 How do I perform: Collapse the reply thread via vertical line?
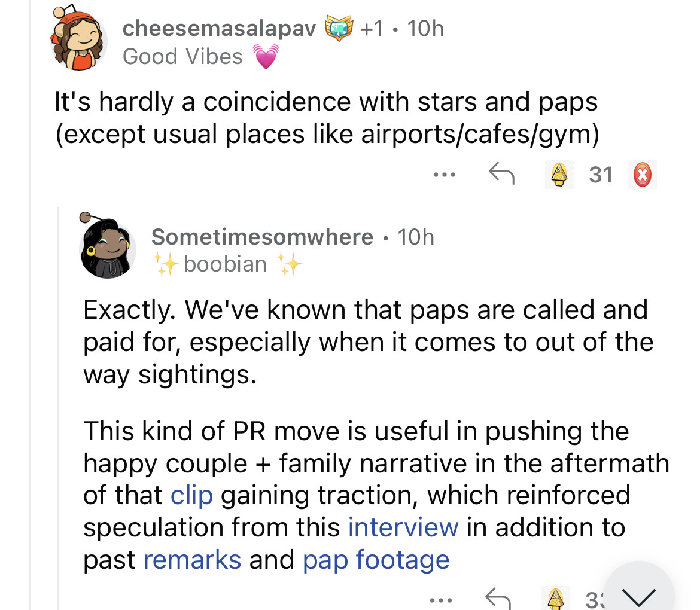59,407
